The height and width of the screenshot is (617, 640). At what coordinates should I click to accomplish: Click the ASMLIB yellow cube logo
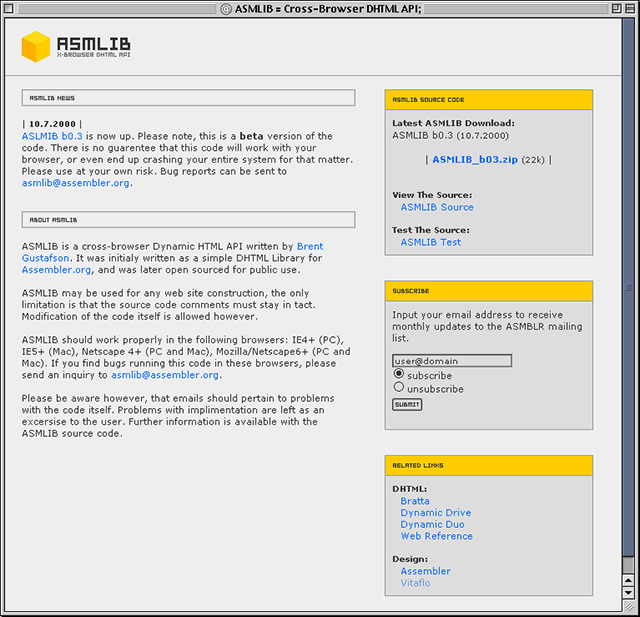[36, 47]
